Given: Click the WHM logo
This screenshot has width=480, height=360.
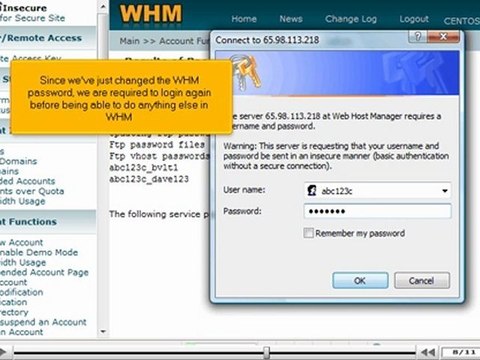Looking at the screenshot, I should [x=151, y=14].
